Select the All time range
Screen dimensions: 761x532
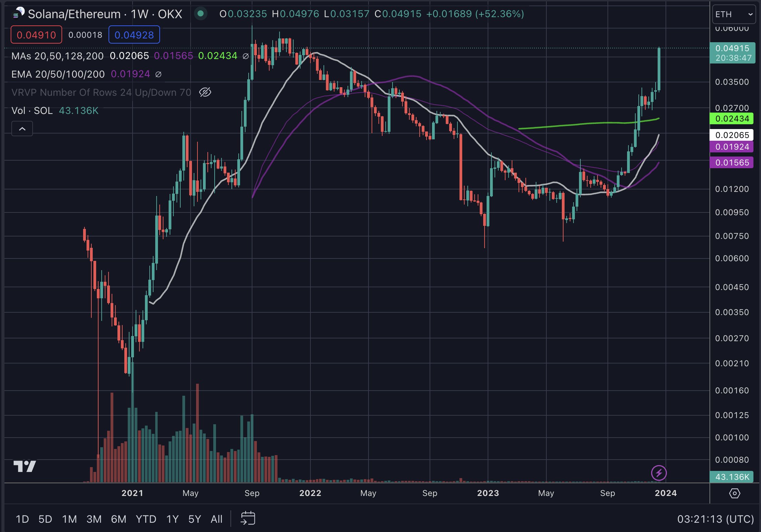point(216,519)
